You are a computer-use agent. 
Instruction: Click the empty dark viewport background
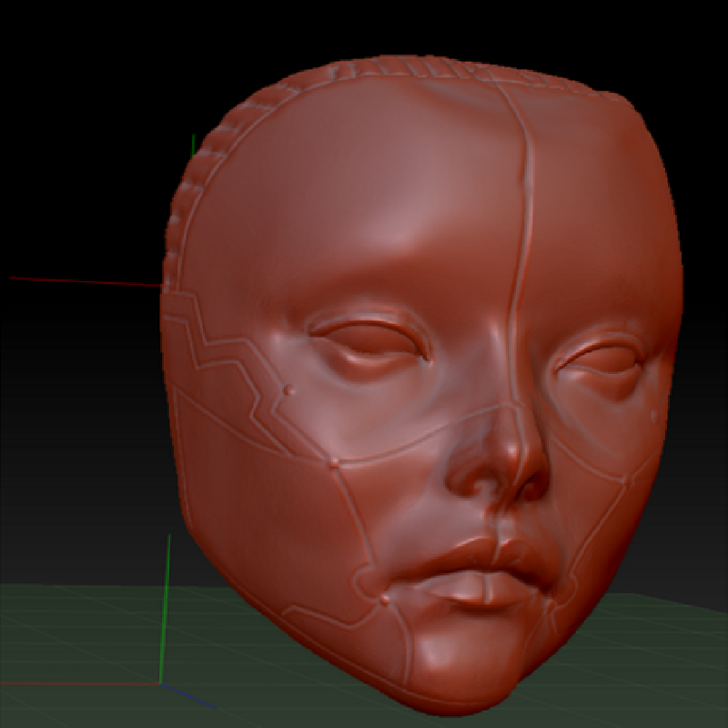coord(82,109)
